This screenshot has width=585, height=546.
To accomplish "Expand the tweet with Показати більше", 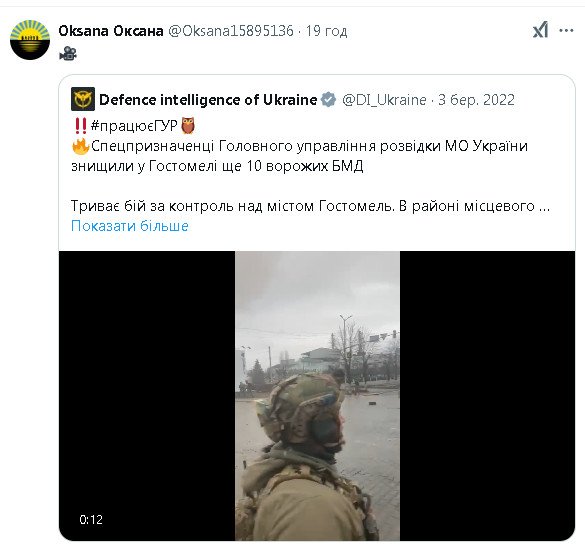I will point(130,226).
